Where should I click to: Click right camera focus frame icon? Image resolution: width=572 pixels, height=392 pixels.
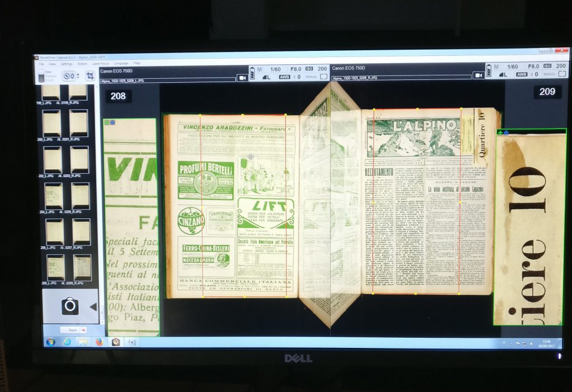tap(562, 74)
